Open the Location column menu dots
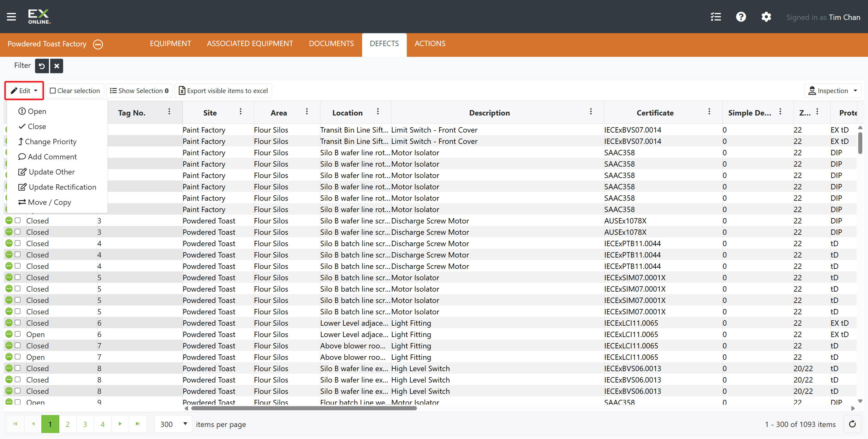This screenshot has height=439, width=868. (378, 111)
